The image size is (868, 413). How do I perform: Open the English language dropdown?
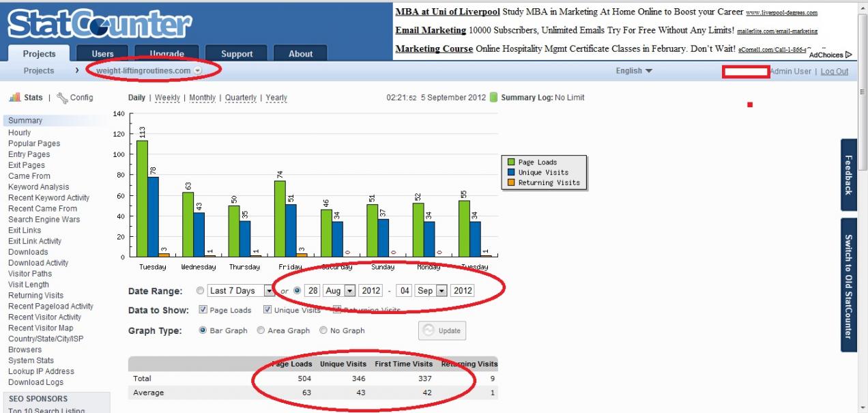634,71
